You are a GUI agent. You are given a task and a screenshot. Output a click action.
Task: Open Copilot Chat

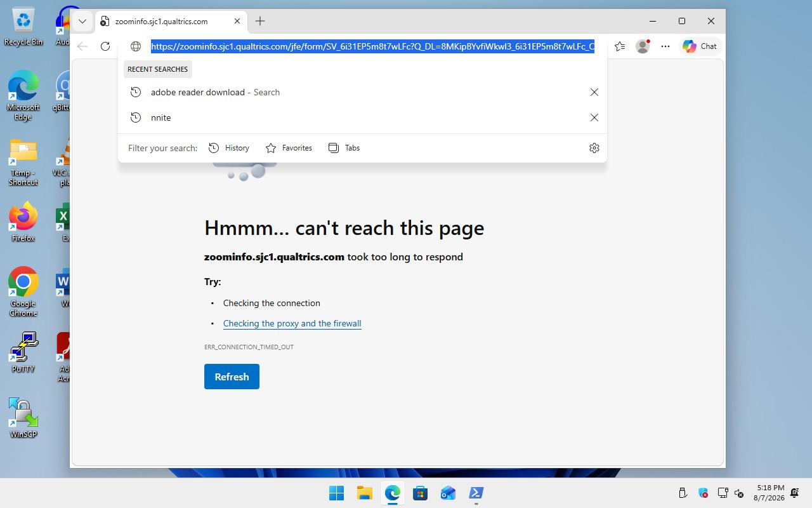pos(700,46)
